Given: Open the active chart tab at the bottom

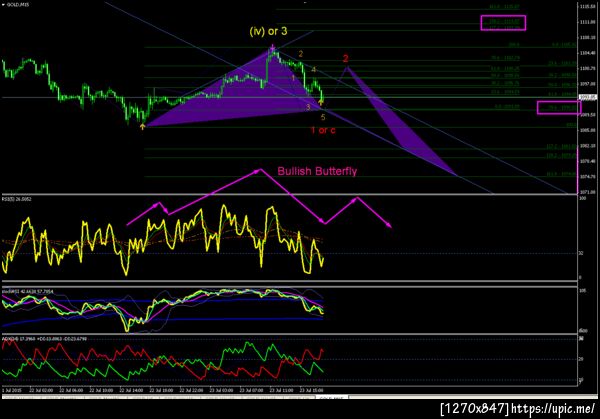Looking at the screenshot, I should tap(332, 398).
